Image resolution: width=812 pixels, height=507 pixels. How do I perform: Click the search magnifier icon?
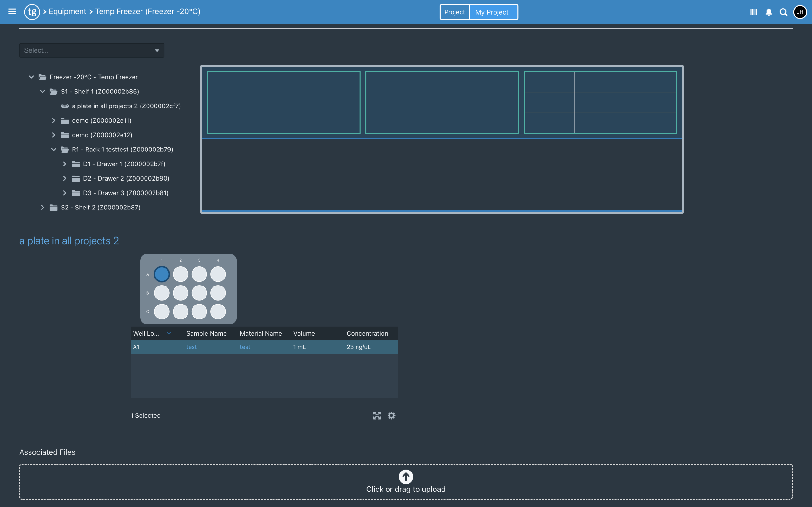783,12
